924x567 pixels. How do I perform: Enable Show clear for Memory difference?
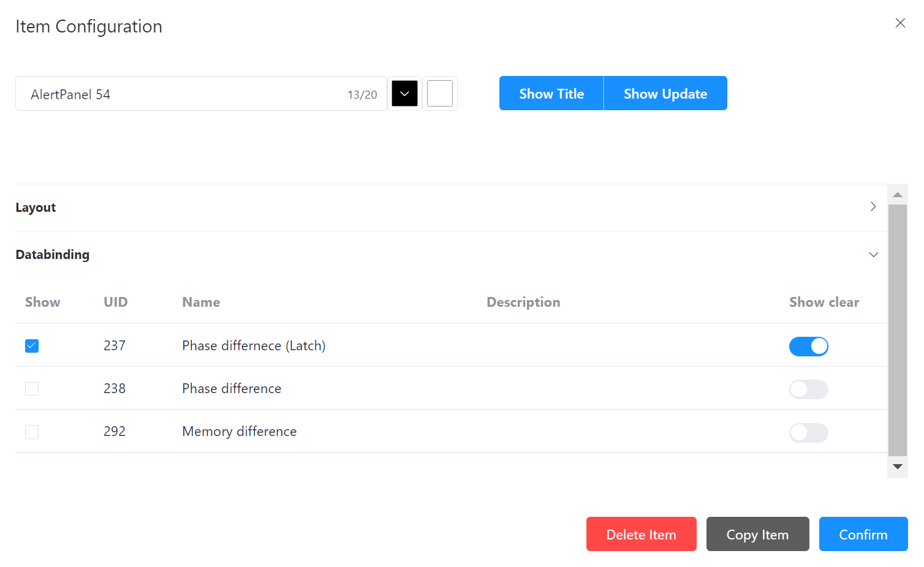pyautogui.click(x=808, y=433)
